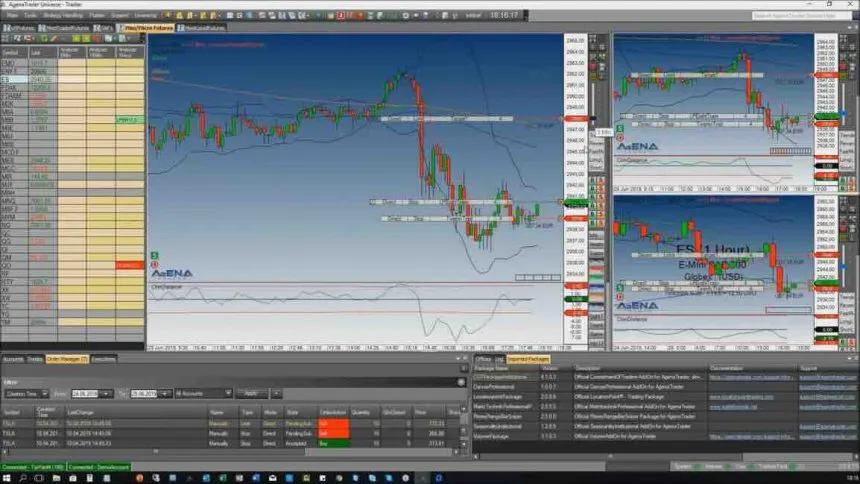Image resolution: width=860 pixels, height=484 pixels.
Task: Switch to the Accounts tab
Action: click(x=13, y=359)
